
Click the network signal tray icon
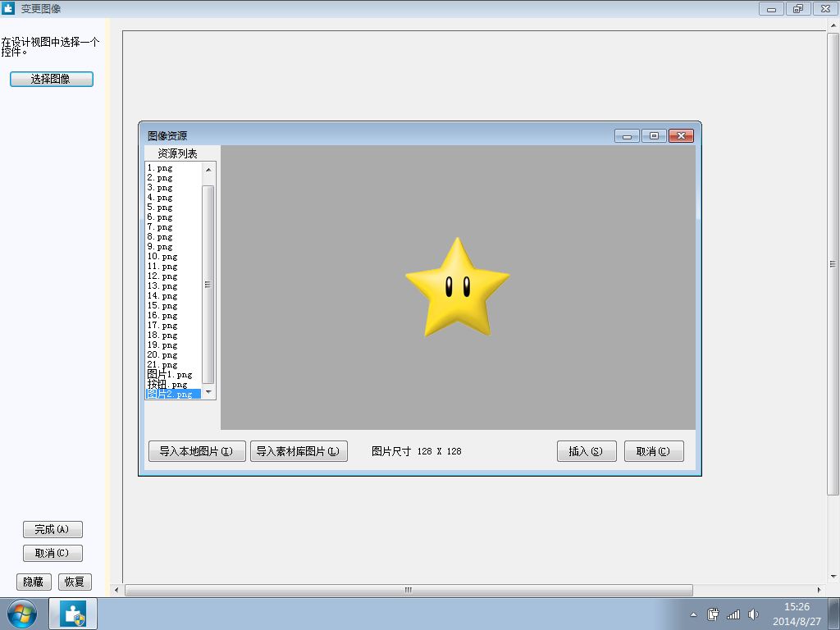point(733,614)
